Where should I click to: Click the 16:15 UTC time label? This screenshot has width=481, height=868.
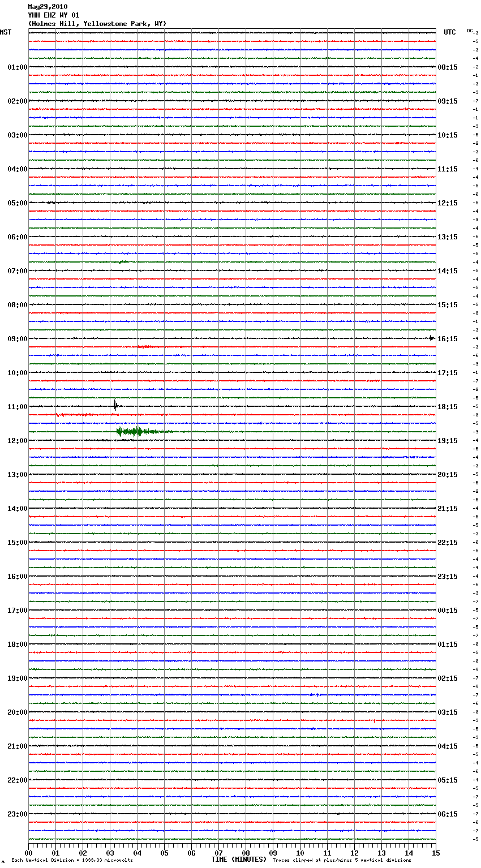coord(448,339)
